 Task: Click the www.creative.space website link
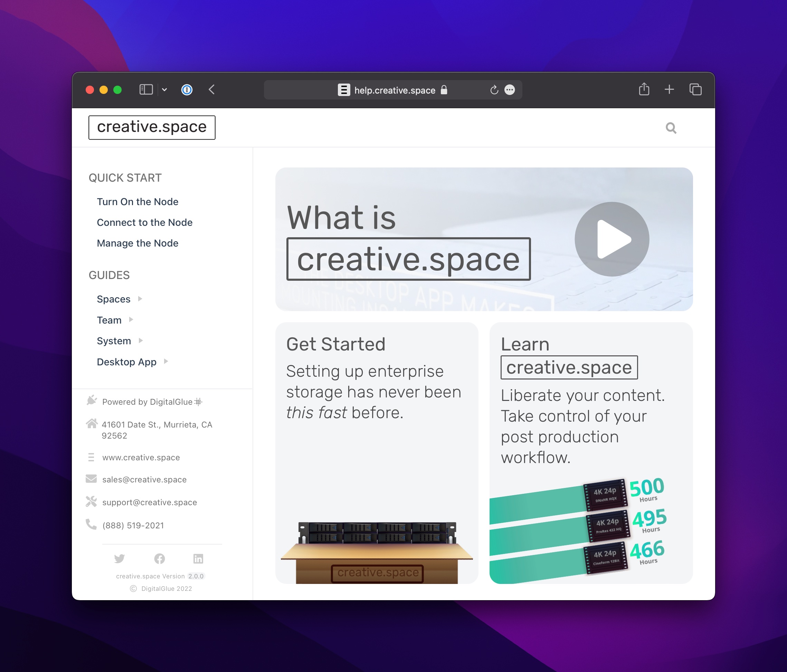click(x=141, y=458)
